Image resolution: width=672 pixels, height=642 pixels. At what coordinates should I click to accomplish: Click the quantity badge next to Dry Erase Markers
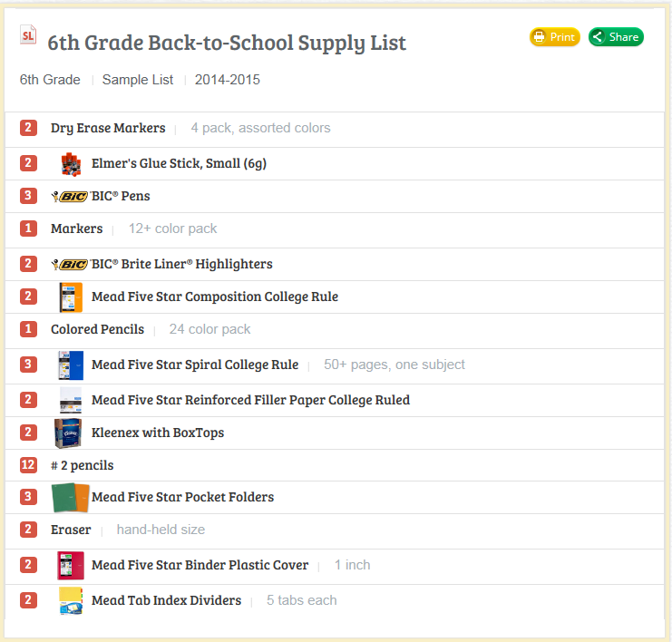[28, 128]
